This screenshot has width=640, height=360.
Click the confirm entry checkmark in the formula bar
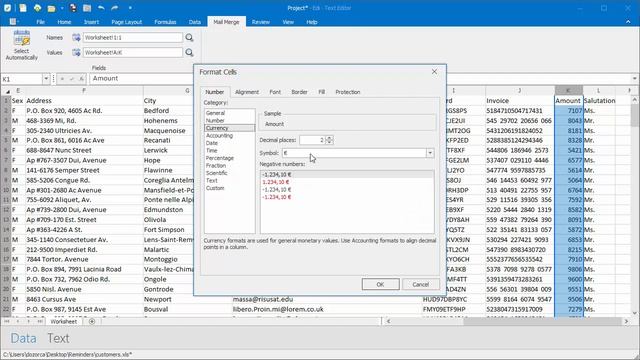(x=72, y=79)
